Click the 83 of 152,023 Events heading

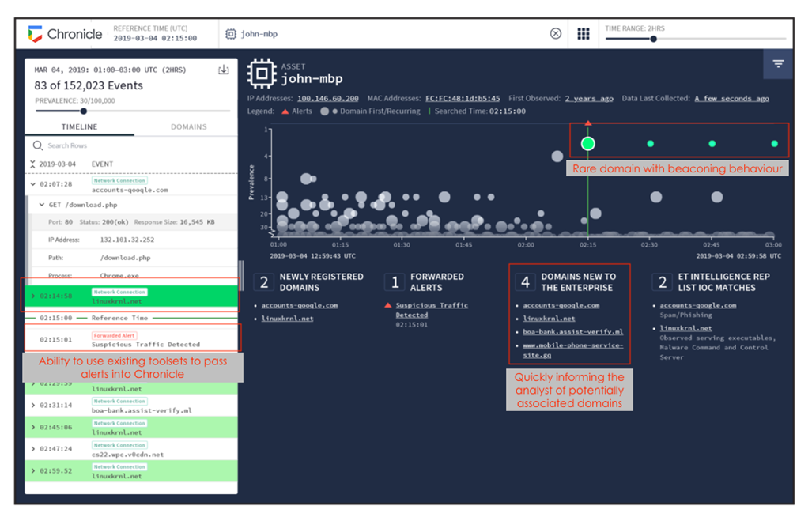(x=89, y=85)
